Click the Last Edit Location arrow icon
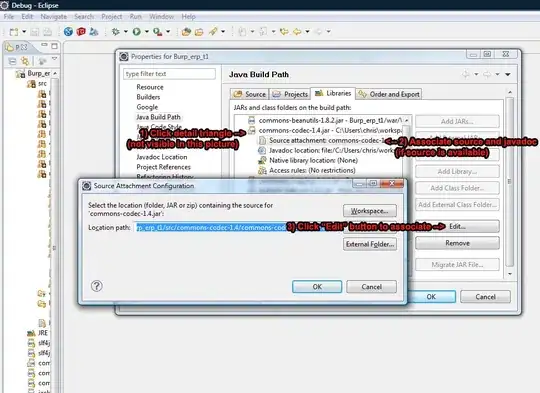Image resolution: width=540 pixels, height=393 pixels. pos(284,32)
